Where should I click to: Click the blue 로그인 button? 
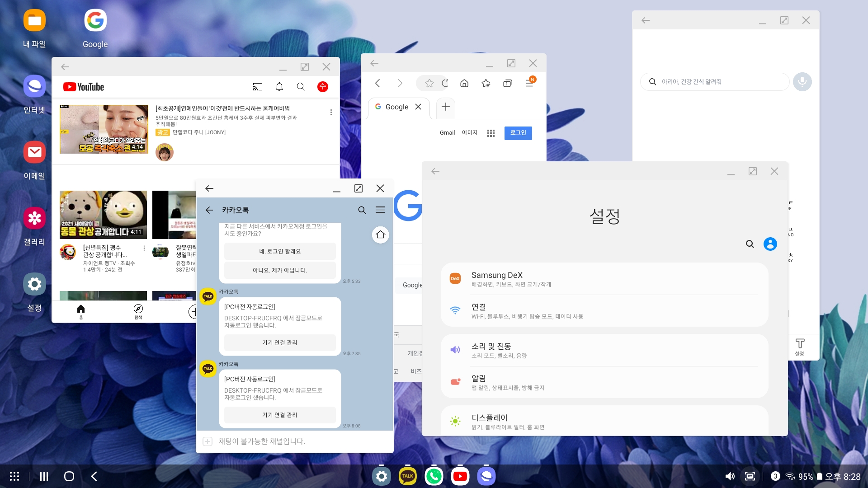[x=518, y=133]
